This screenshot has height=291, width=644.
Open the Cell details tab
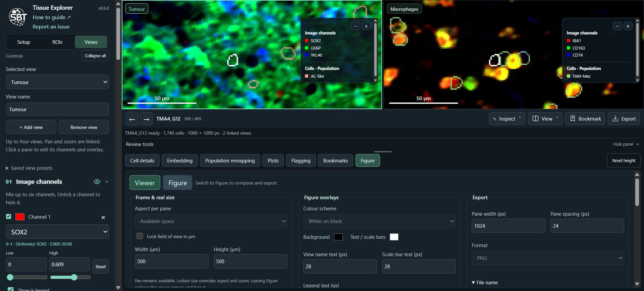pyautogui.click(x=142, y=161)
